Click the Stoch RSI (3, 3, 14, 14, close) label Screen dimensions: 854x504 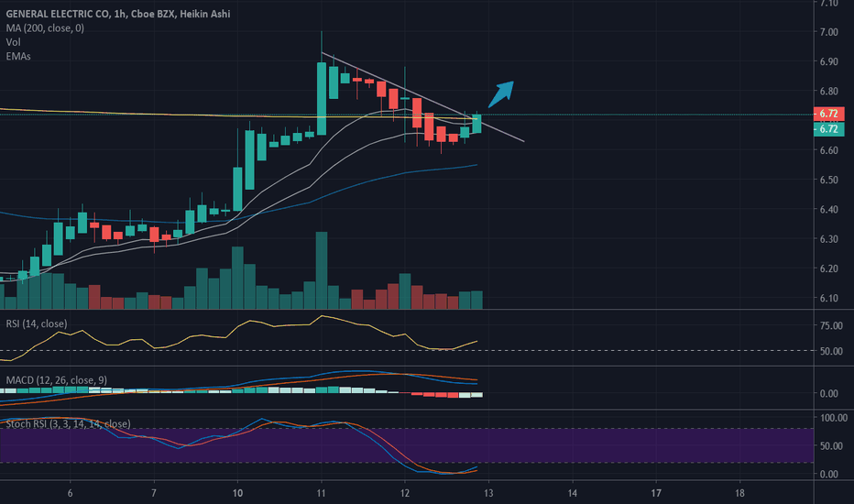pos(68,423)
